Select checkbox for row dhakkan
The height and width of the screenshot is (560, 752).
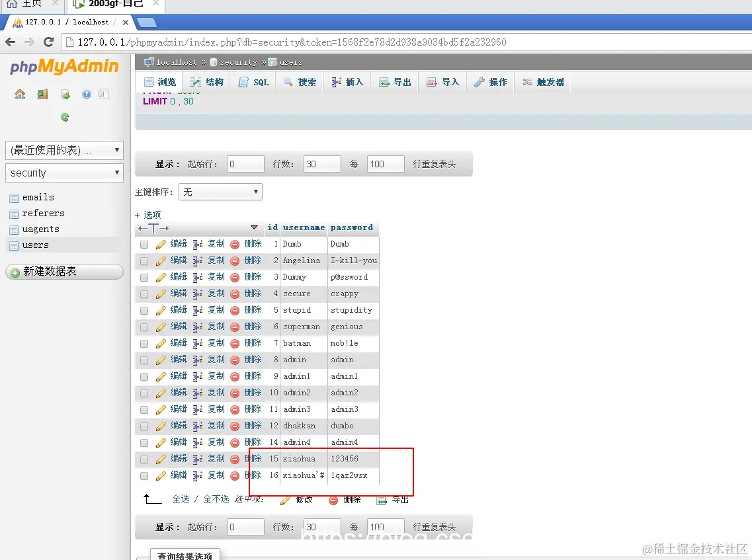144,426
